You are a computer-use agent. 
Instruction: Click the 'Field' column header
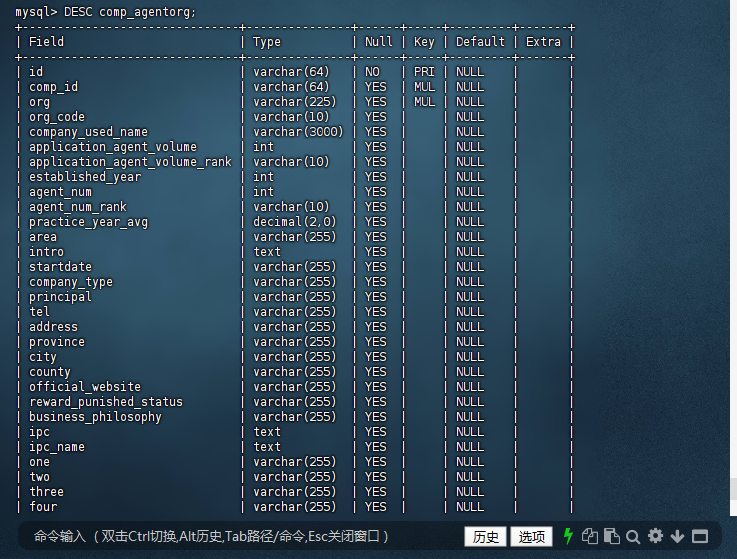(47, 42)
